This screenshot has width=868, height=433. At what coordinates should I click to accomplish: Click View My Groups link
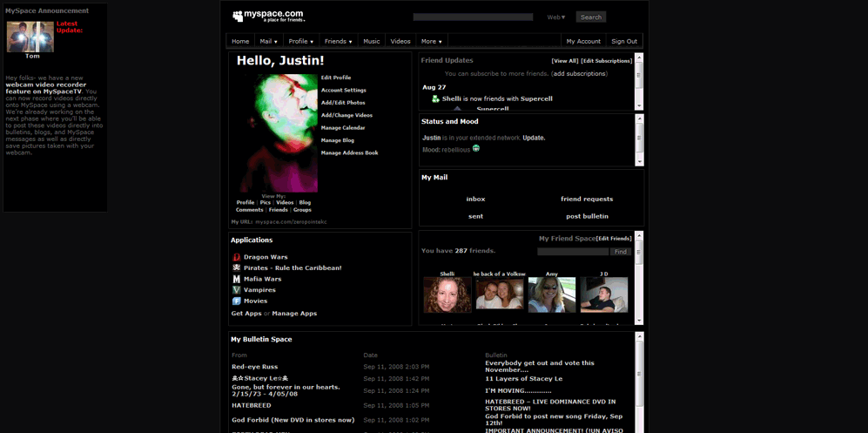point(302,210)
